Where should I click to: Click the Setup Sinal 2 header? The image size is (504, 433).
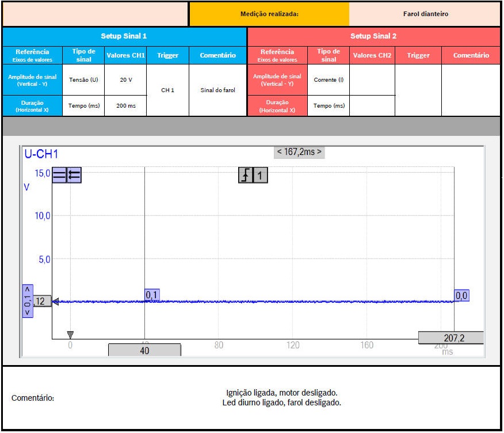[373, 36]
